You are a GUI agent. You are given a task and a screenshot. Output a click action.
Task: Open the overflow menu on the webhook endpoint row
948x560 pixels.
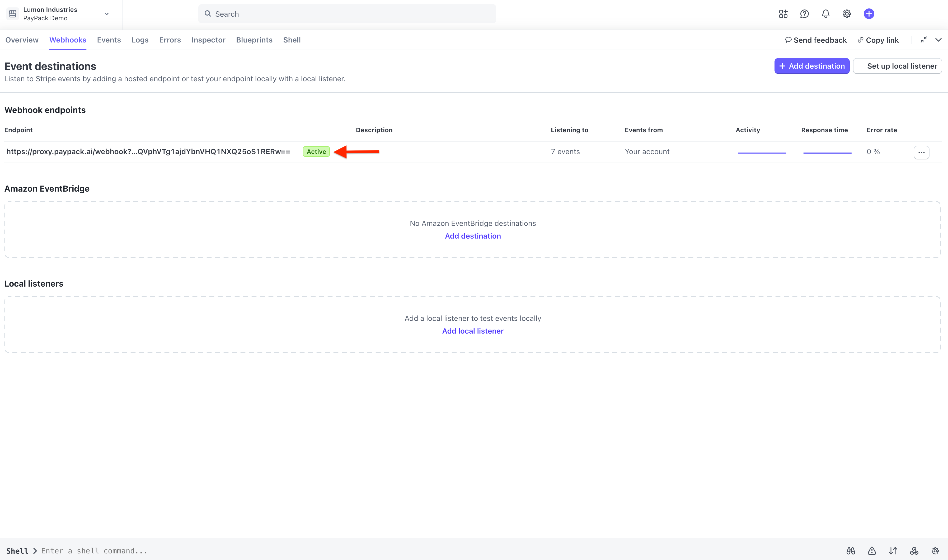[921, 152]
